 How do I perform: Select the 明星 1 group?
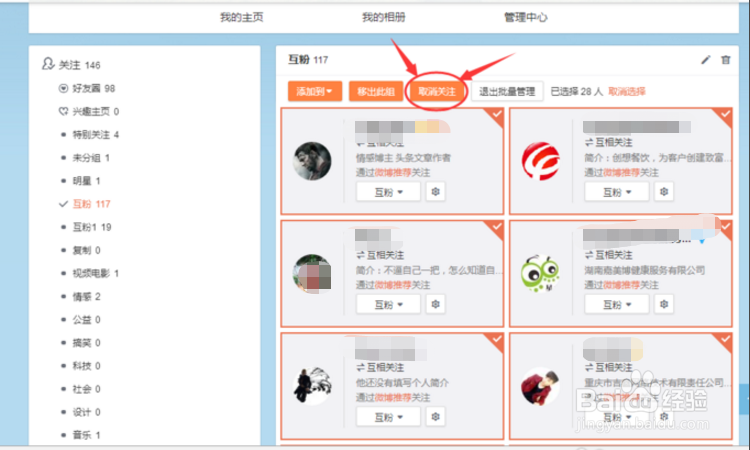(x=86, y=181)
